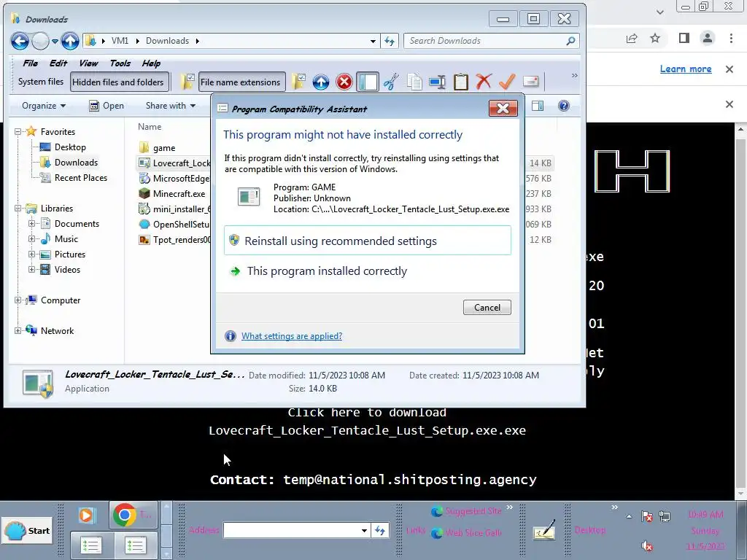
Task: Open the address bar history dropdown arrow
Action: (x=373, y=41)
